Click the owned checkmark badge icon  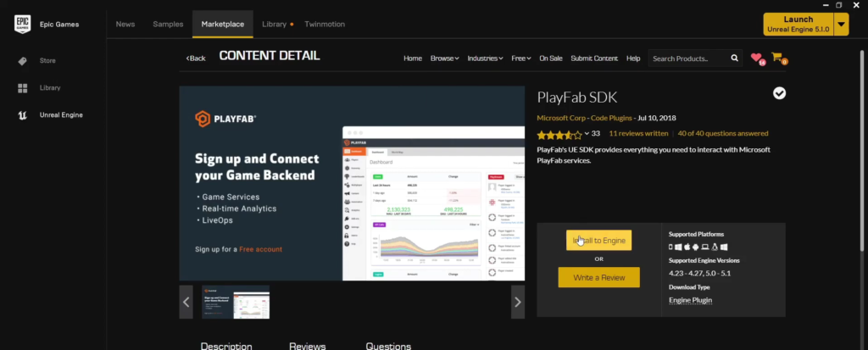779,93
